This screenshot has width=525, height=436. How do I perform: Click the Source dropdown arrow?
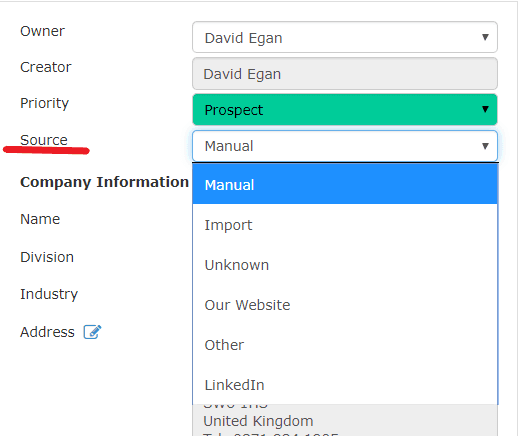[485, 146]
